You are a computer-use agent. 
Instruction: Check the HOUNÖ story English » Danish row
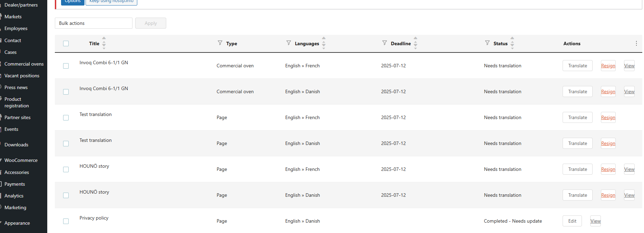tap(66, 195)
